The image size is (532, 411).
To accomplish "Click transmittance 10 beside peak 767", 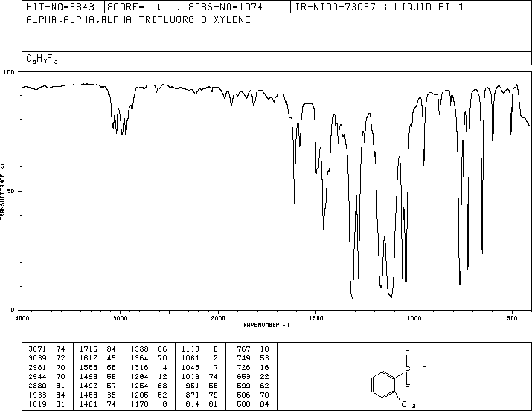I will click(264, 349).
